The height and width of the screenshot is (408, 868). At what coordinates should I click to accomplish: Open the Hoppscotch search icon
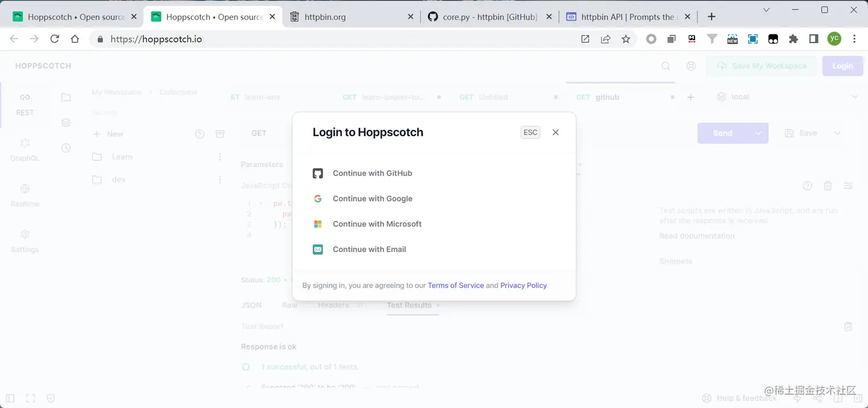coord(666,66)
